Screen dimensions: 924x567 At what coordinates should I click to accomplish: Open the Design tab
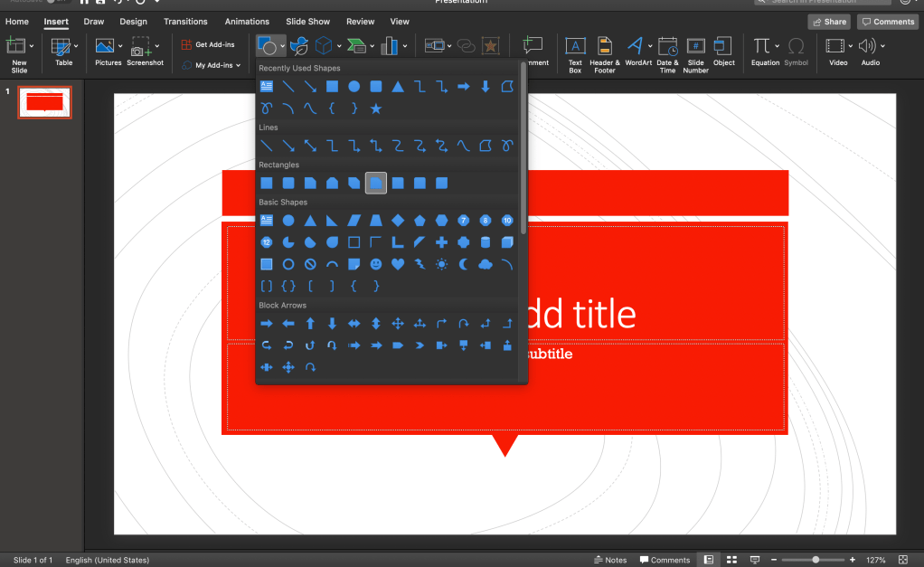133,22
